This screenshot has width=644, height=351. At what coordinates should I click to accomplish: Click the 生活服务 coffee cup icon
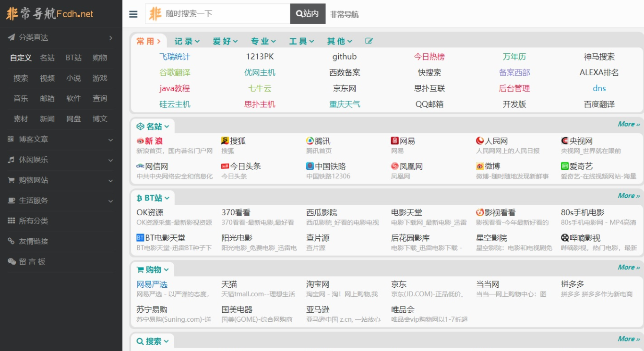(x=12, y=200)
